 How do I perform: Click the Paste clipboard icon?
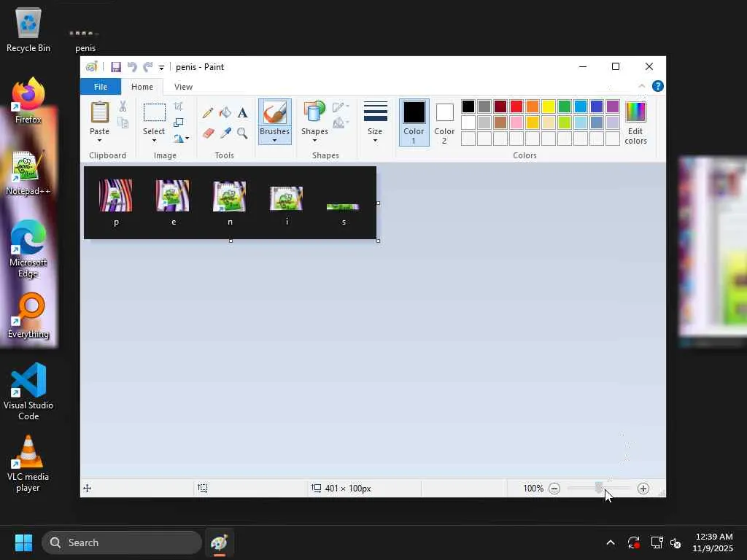99,113
